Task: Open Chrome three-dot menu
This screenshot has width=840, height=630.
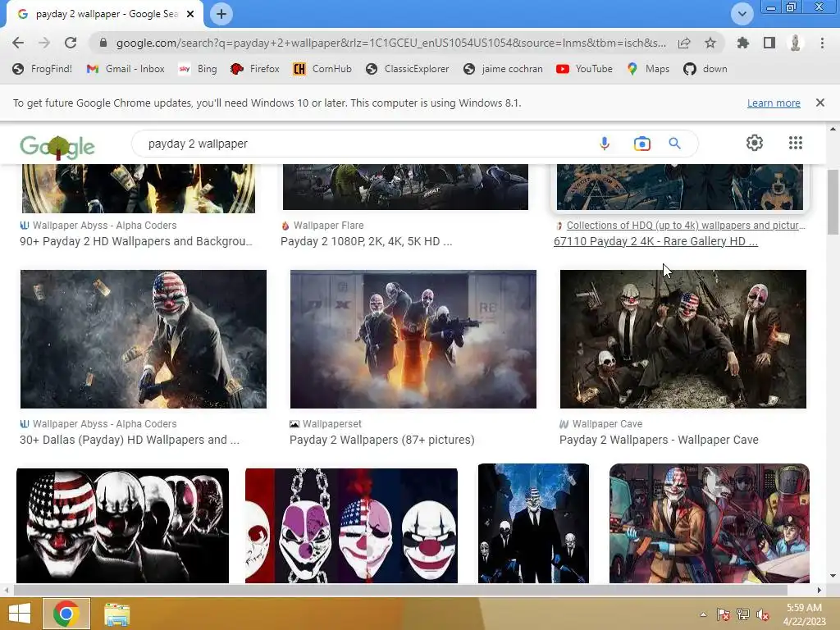Action: tap(822, 43)
